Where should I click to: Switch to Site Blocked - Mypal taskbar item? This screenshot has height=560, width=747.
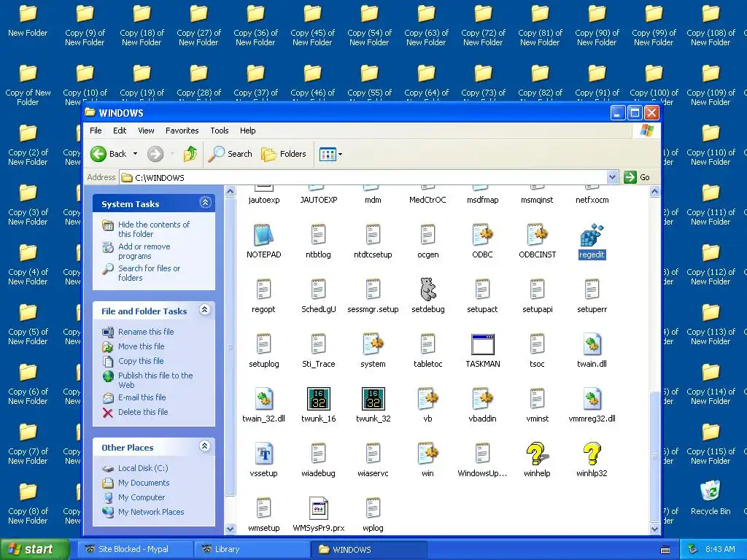[x=135, y=549]
